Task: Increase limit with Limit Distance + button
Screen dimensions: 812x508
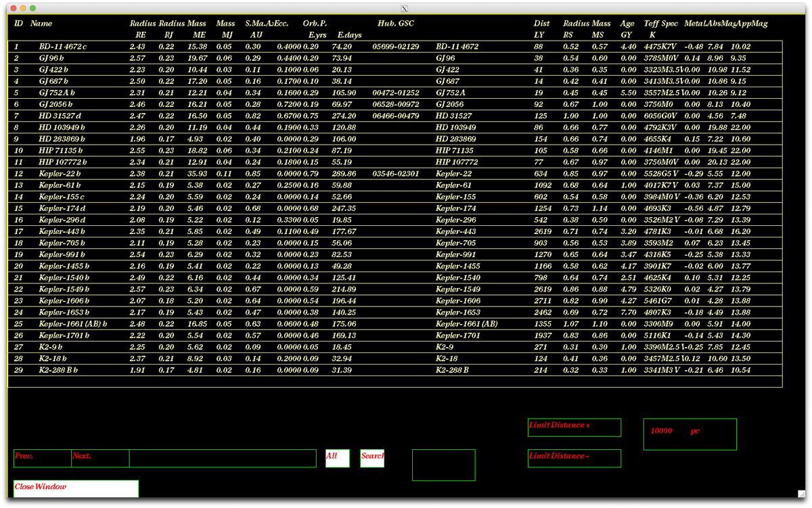Action: point(574,428)
